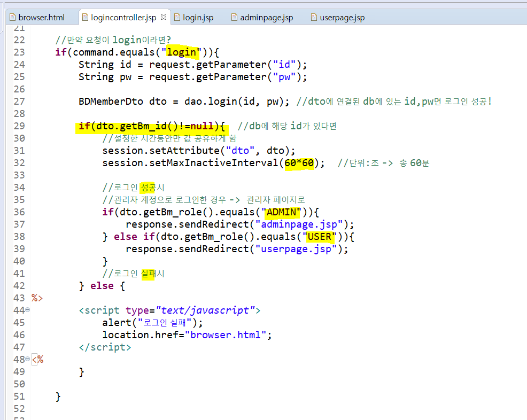Click the login.jsp file icon

coord(177,17)
